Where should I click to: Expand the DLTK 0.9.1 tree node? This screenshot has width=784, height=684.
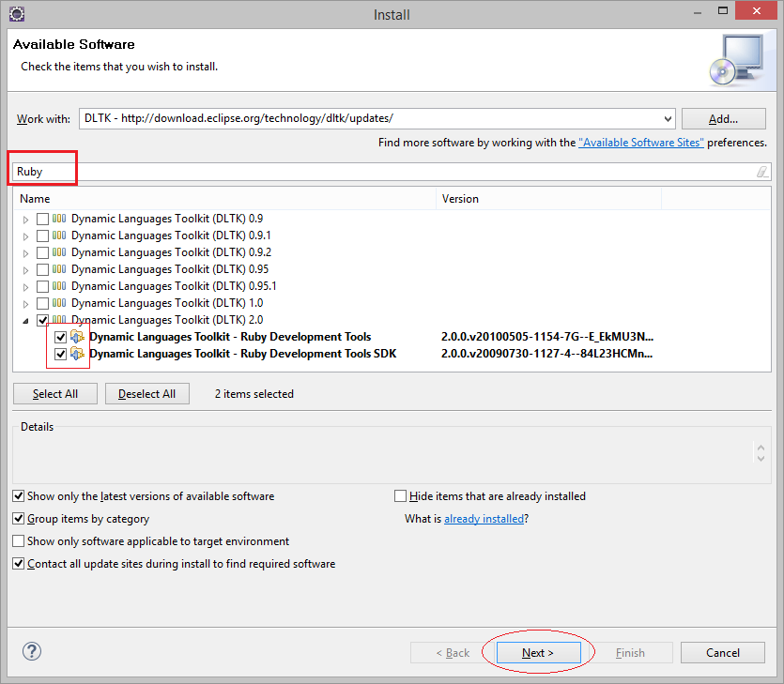26,236
